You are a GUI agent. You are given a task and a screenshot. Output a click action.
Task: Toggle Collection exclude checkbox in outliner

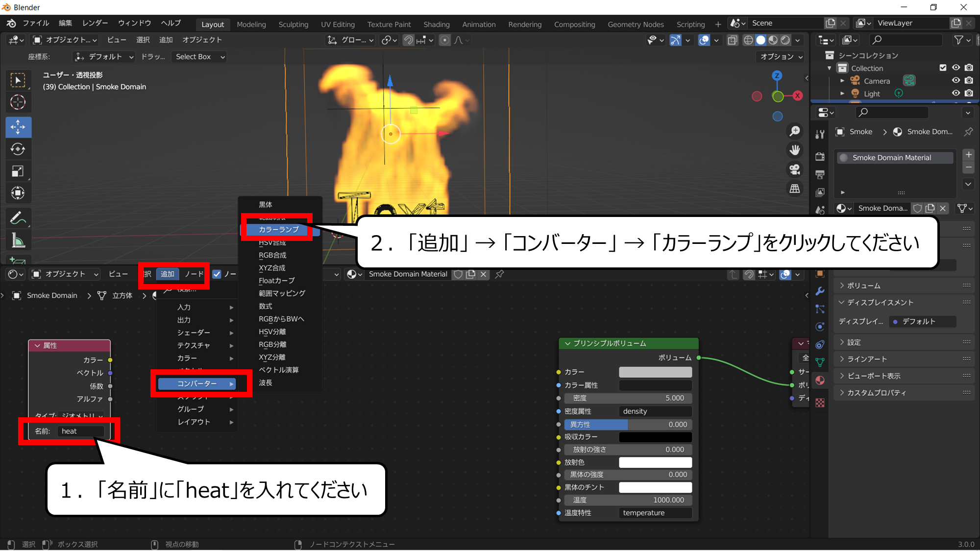943,68
